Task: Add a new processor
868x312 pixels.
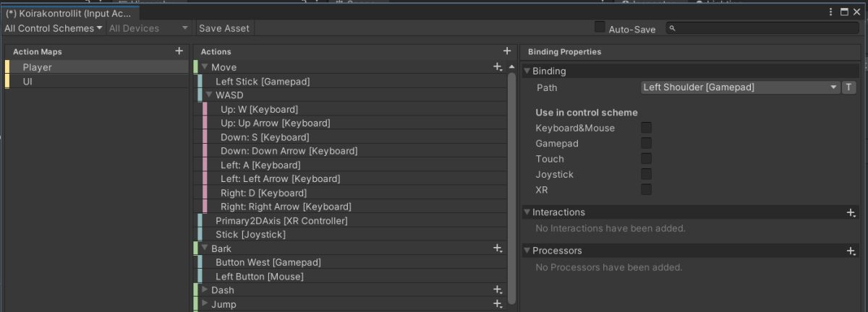Action: coord(851,251)
